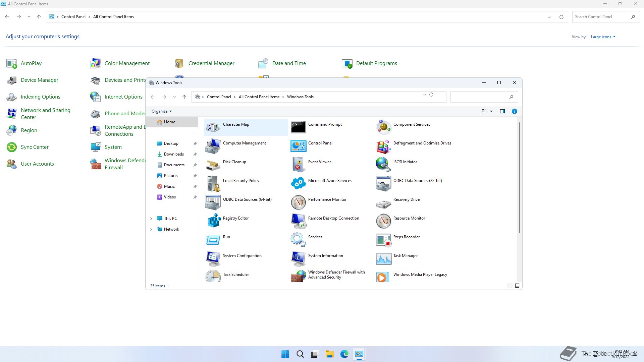Viewport: 644px width, 362px height.
Task: Open iSCSI Initiator icon
Action: (383, 165)
